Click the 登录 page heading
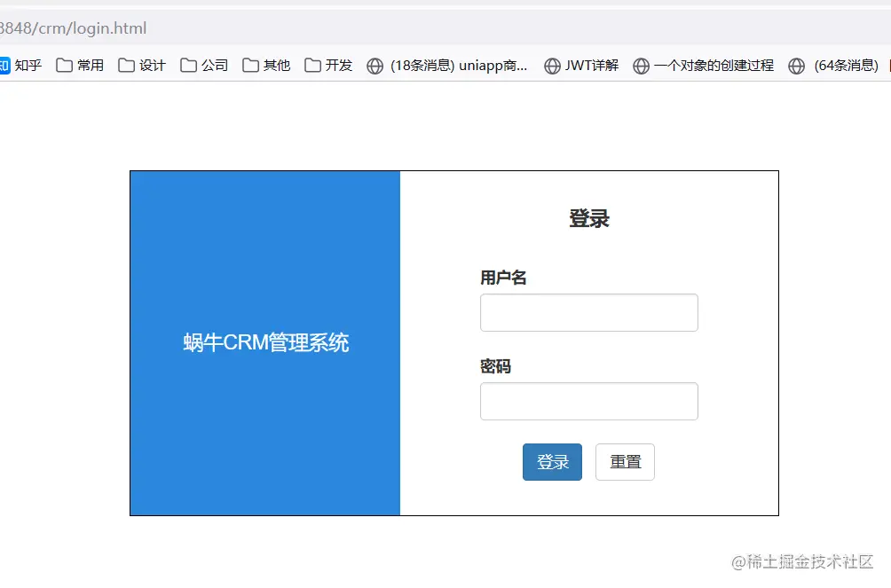Viewport: 891px width, 588px height. point(589,218)
